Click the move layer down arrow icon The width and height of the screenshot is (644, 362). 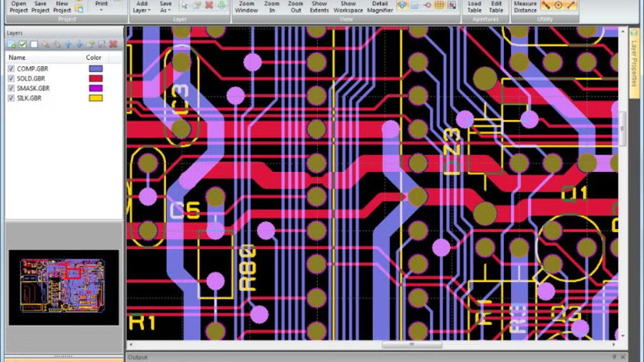pos(79,44)
